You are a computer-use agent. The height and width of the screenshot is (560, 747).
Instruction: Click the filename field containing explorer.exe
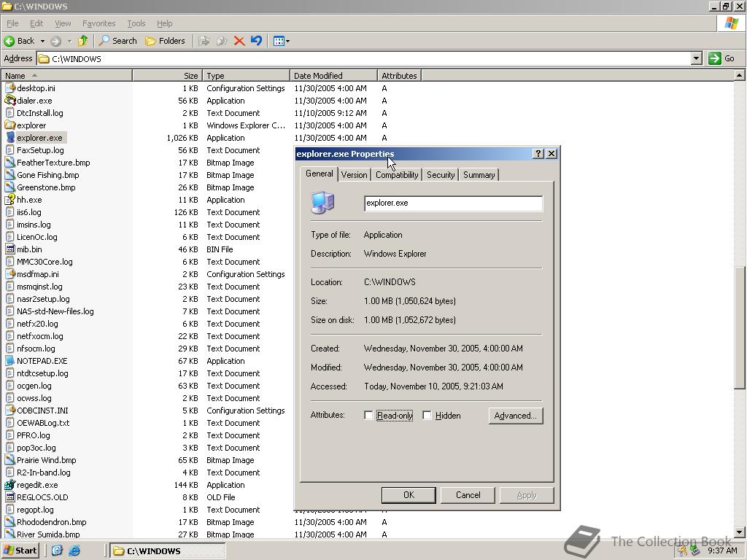pos(453,203)
